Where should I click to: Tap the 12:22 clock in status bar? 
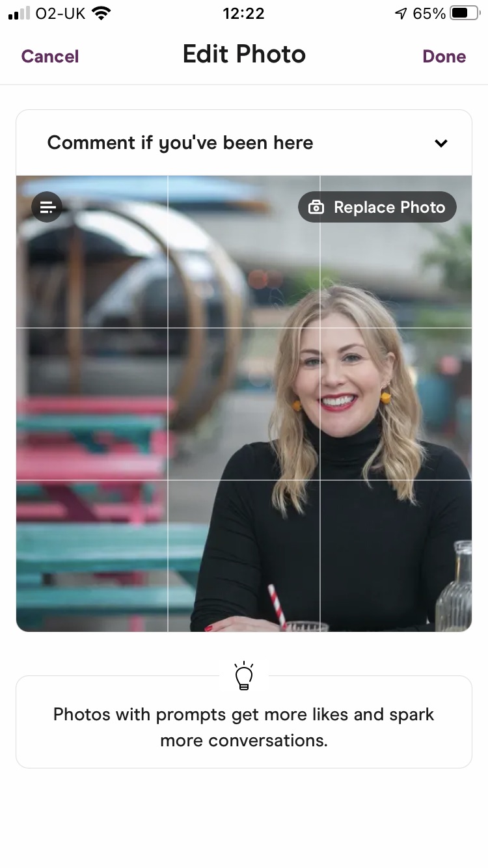pyautogui.click(x=243, y=13)
